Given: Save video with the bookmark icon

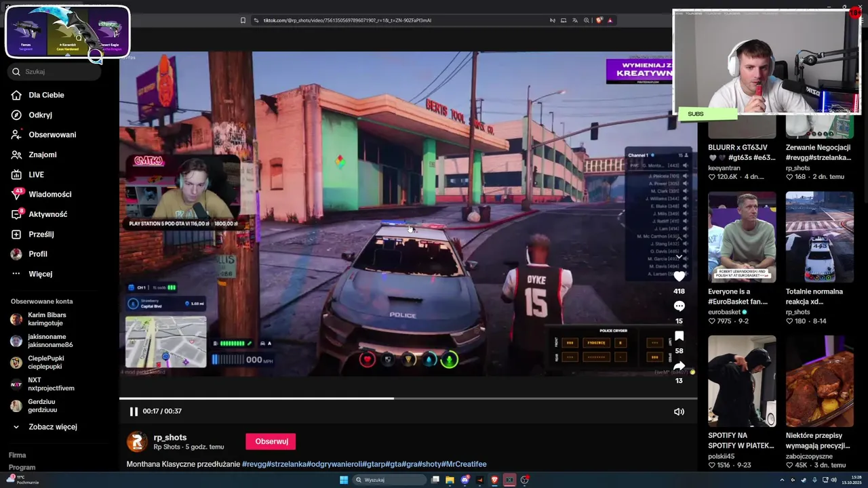Looking at the screenshot, I should click(x=679, y=336).
